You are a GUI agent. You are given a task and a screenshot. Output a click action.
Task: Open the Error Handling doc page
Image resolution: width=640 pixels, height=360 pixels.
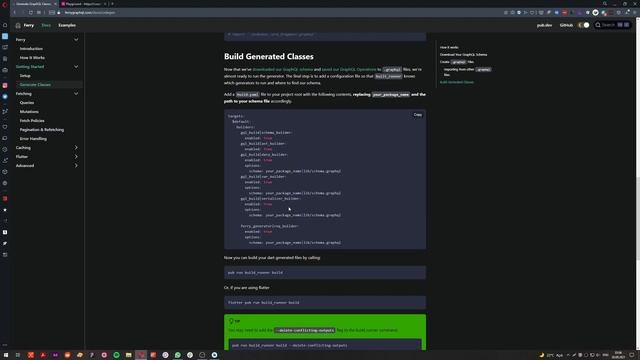point(33,138)
